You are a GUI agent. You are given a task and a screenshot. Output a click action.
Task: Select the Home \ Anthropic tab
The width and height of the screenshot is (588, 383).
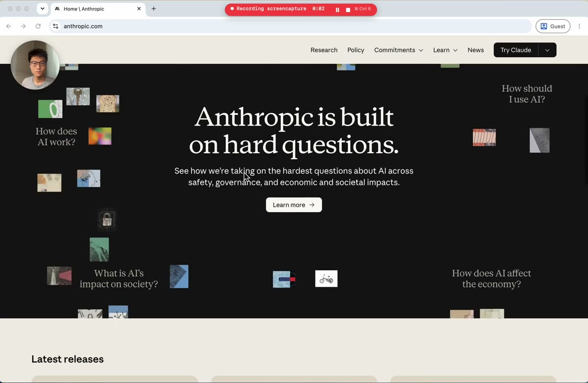click(97, 9)
